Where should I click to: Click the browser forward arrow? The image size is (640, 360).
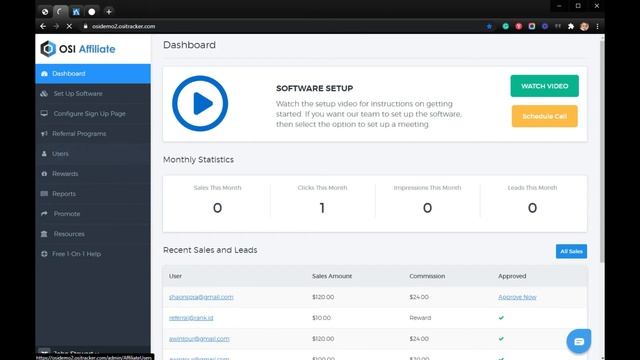point(56,26)
